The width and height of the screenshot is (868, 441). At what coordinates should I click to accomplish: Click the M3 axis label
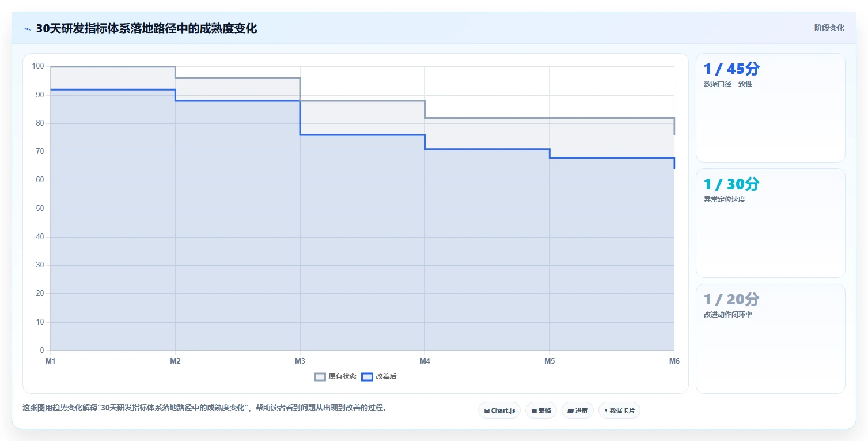pos(300,361)
